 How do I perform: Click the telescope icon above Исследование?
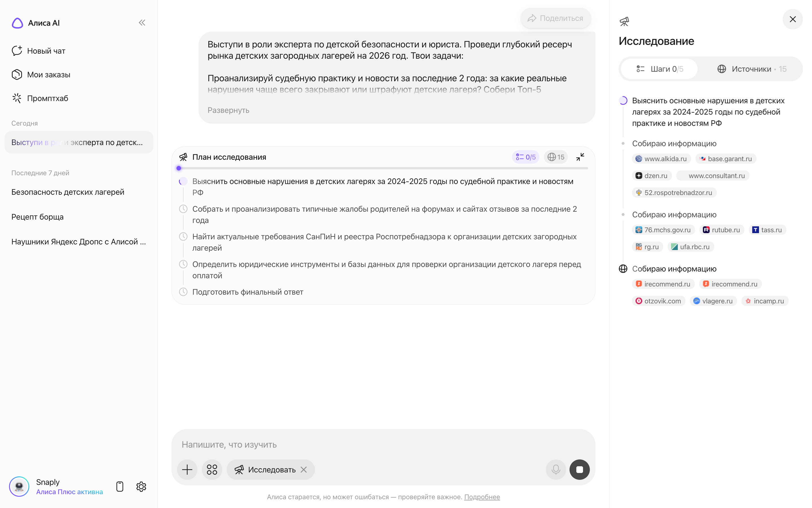point(624,21)
